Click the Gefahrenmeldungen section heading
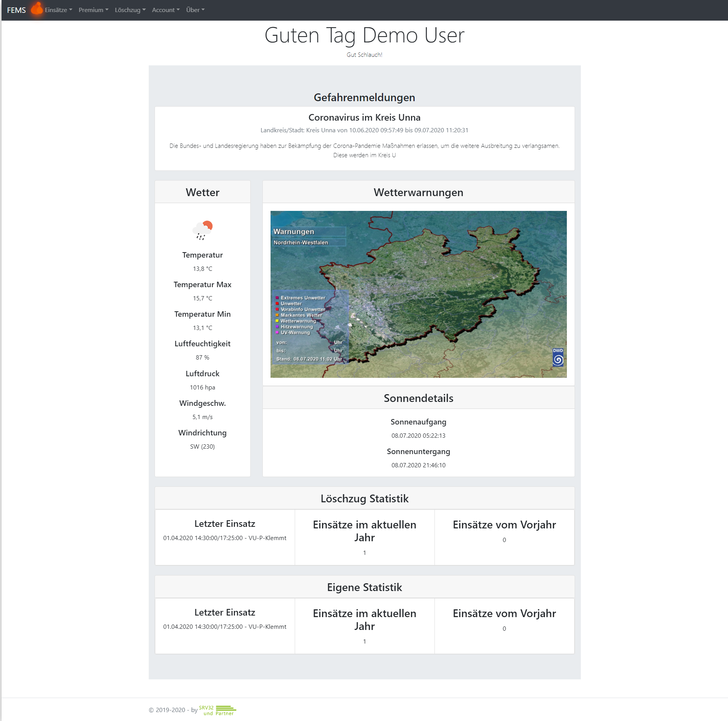Viewport: 728px width, 721px height. (x=364, y=97)
